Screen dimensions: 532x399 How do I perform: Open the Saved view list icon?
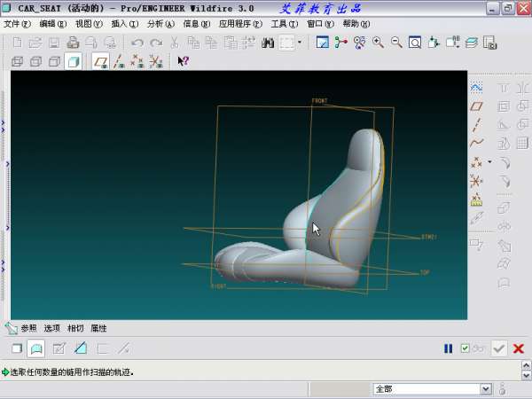click(452, 43)
